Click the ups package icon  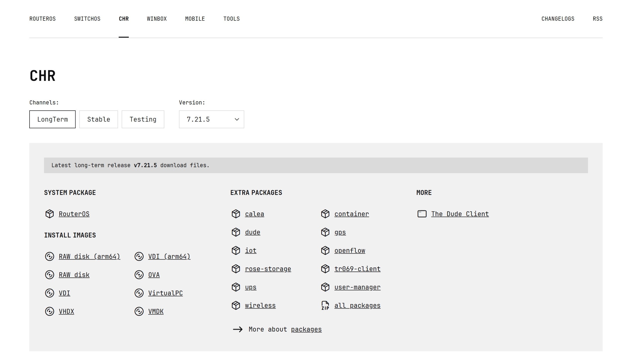click(236, 287)
